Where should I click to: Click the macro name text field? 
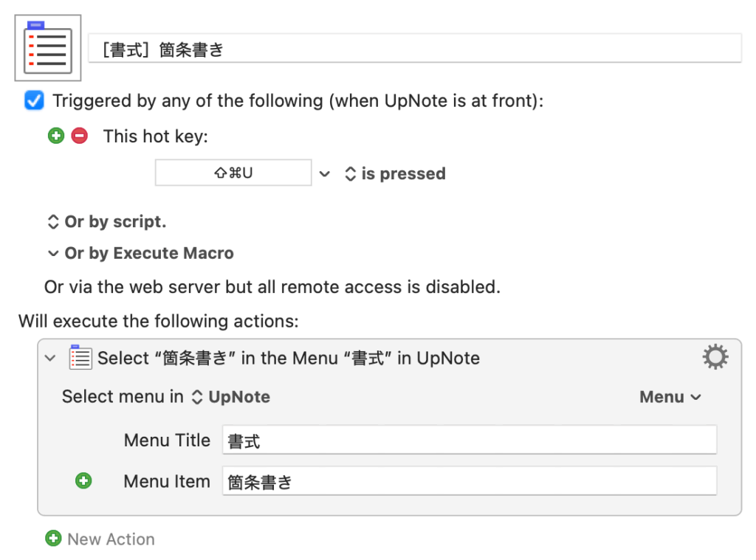[413, 49]
